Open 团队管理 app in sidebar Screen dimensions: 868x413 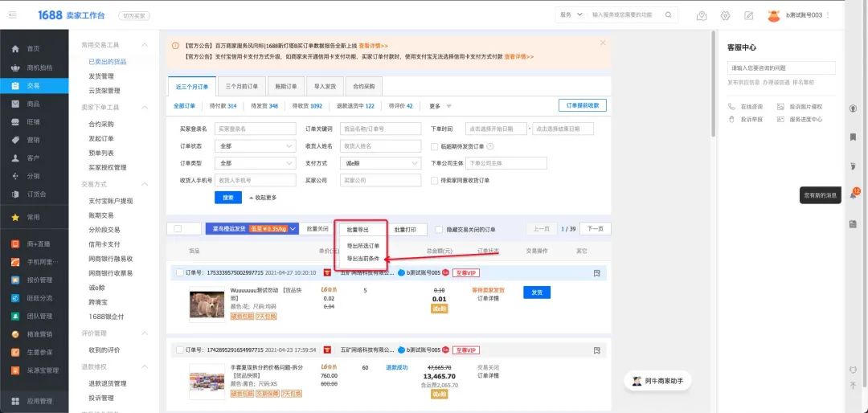tap(33, 316)
